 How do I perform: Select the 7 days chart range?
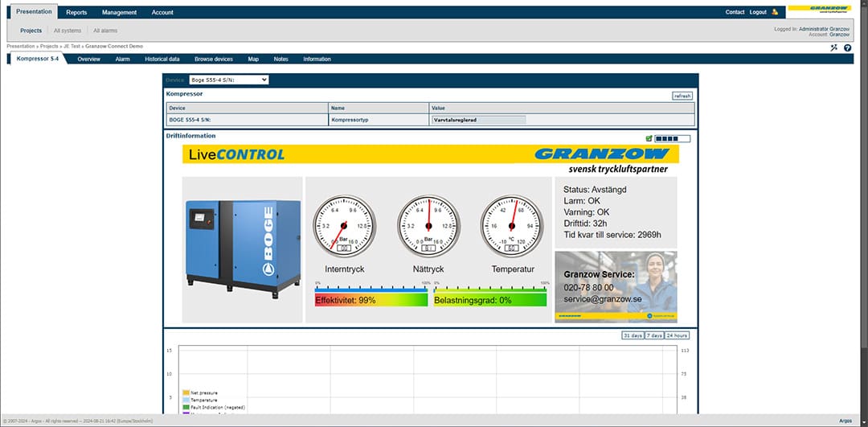click(x=655, y=335)
